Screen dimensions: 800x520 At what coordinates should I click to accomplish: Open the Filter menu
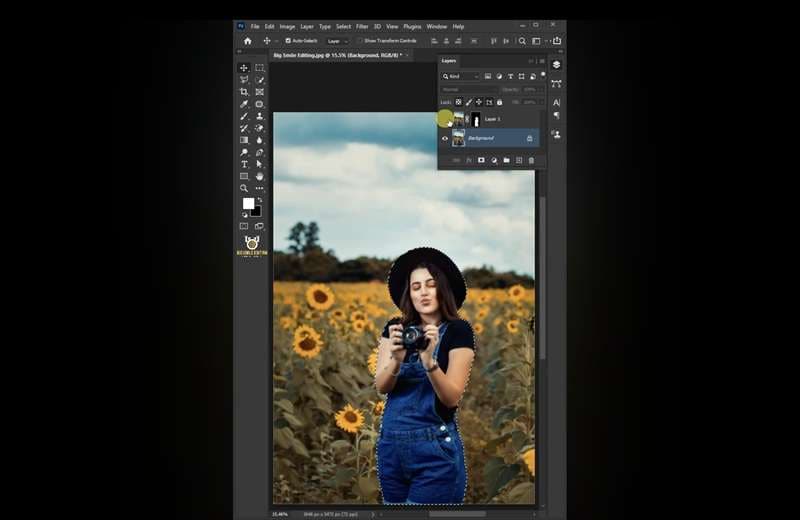362,27
